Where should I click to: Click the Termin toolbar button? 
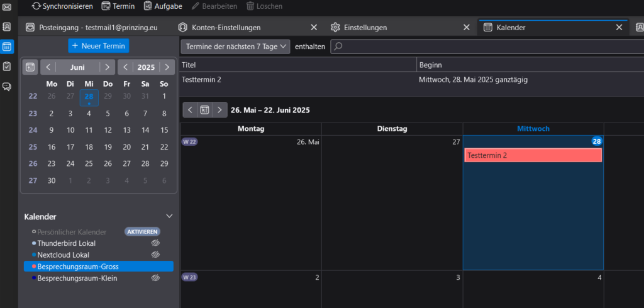point(118,6)
